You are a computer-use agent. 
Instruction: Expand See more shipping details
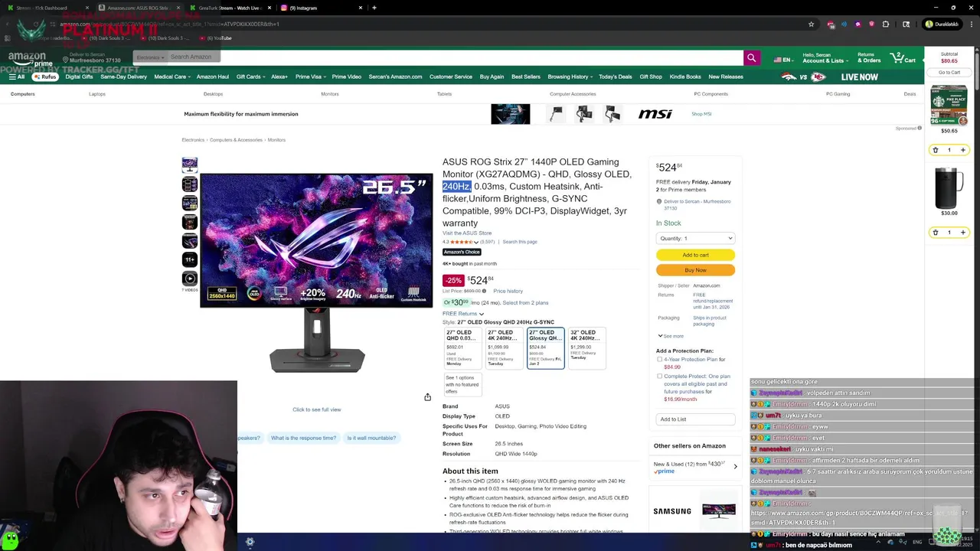[671, 336]
